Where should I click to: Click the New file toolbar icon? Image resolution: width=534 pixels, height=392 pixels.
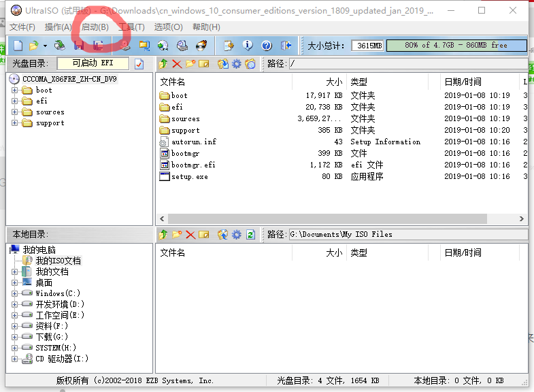pyautogui.click(x=18, y=46)
